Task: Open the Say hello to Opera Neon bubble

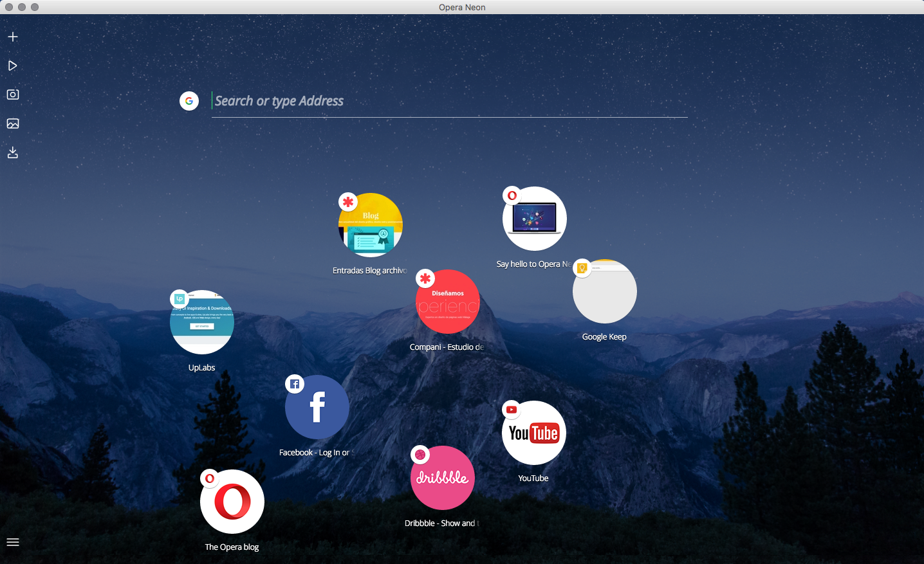Action: pyautogui.click(x=535, y=219)
